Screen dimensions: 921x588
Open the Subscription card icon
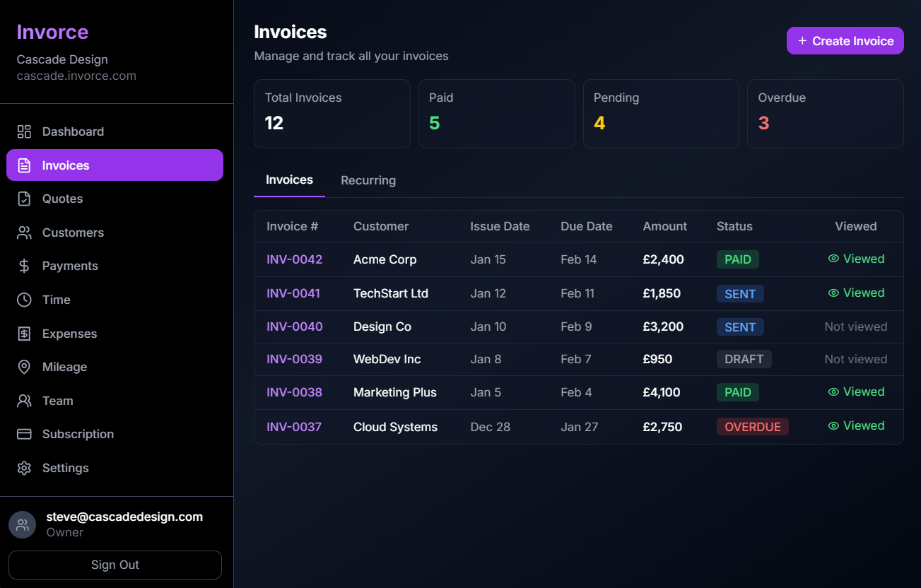point(23,434)
